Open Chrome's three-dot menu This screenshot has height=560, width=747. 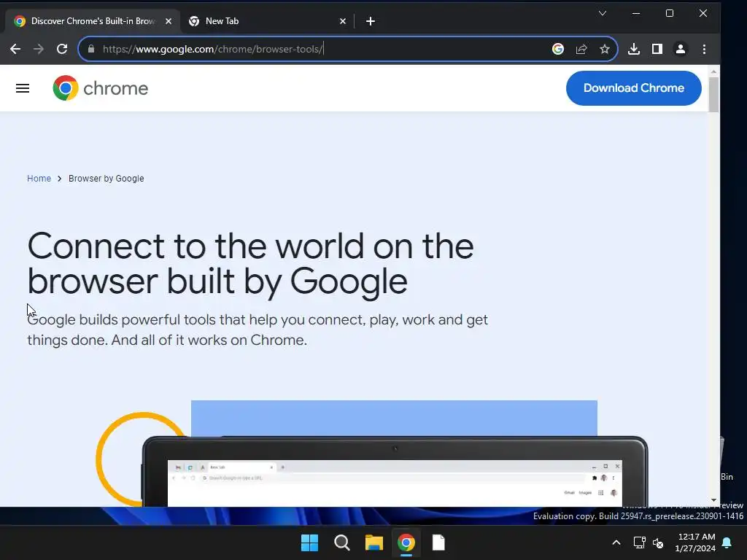pos(704,49)
